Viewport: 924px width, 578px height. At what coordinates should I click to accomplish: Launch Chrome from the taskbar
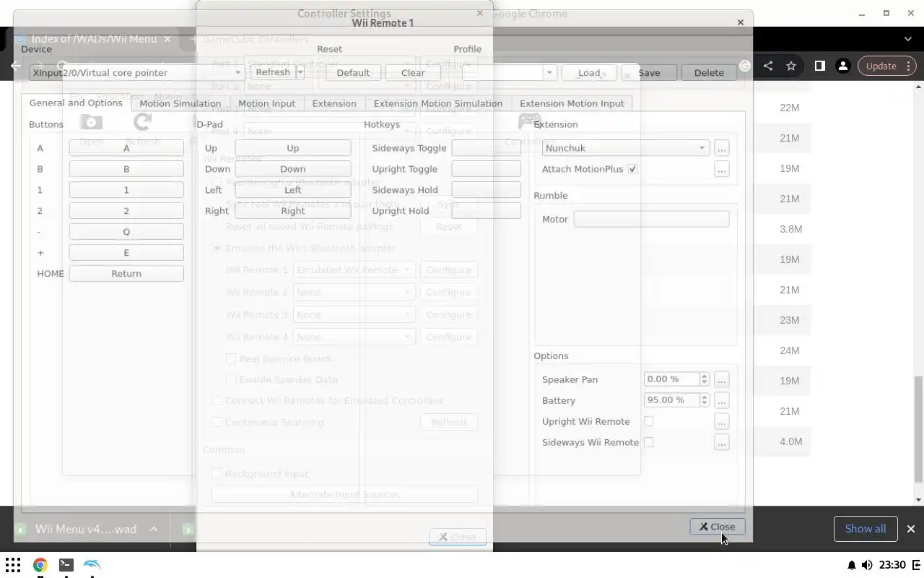click(x=40, y=565)
